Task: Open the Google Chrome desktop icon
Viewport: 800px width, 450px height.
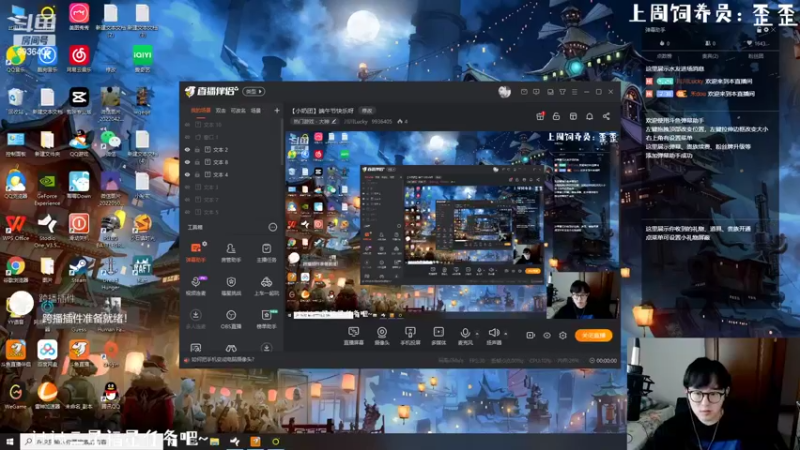Action: pyautogui.click(x=15, y=270)
